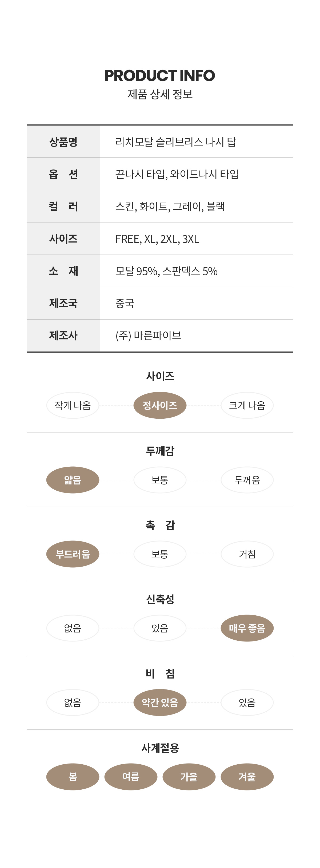
Task: Select the 작게 나옴 size option
Action: [73, 405]
